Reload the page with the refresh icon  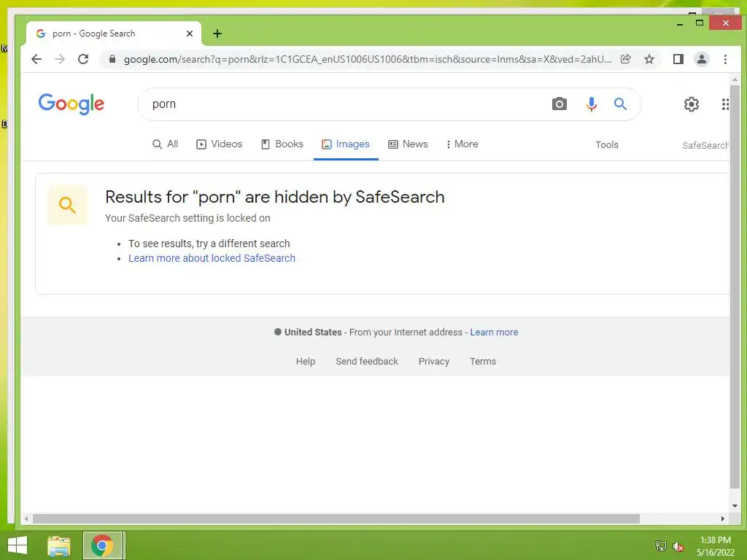(x=83, y=59)
